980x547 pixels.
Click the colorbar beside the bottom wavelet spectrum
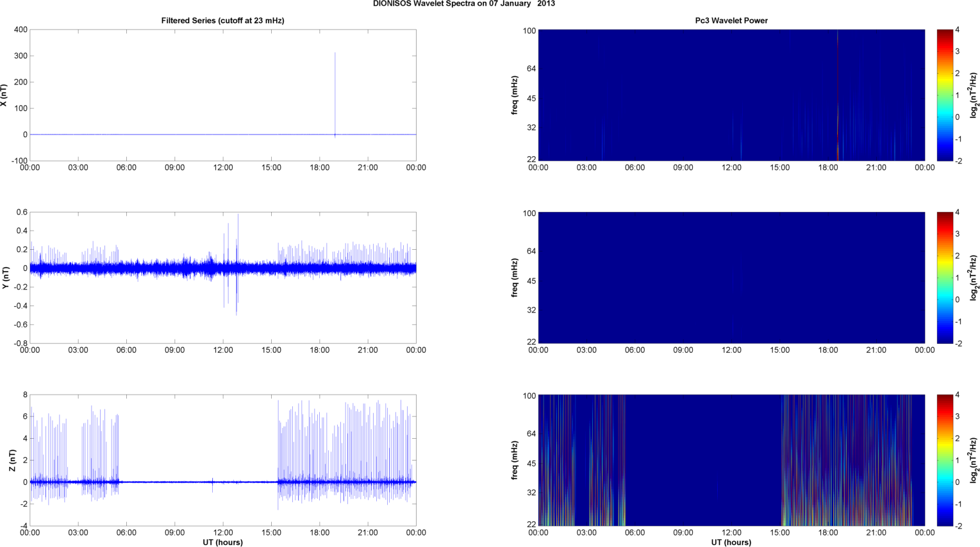(x=943, y=460)
